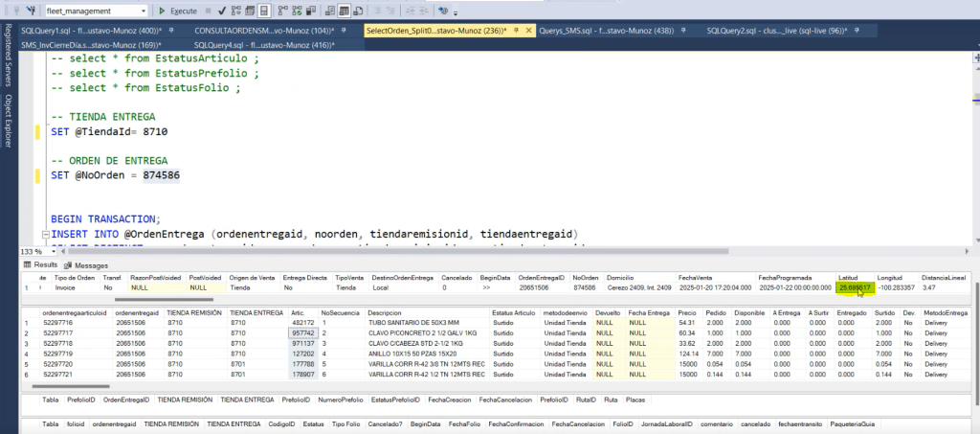Switch to the SQLQuery1.sql tab
This screenshot has height=434, width=980.
91,31
